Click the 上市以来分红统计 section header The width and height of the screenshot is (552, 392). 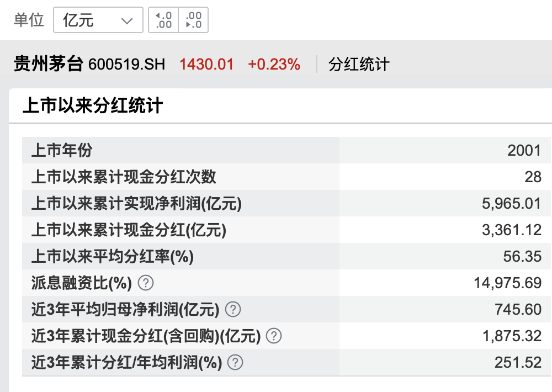coord(93,105)
